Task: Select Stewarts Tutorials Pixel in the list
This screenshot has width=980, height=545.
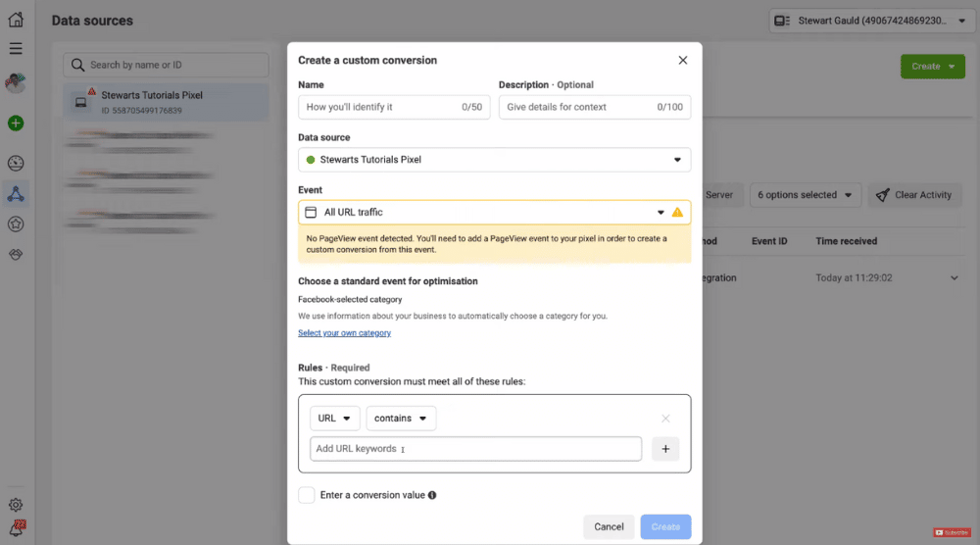Action: [166, 103]
